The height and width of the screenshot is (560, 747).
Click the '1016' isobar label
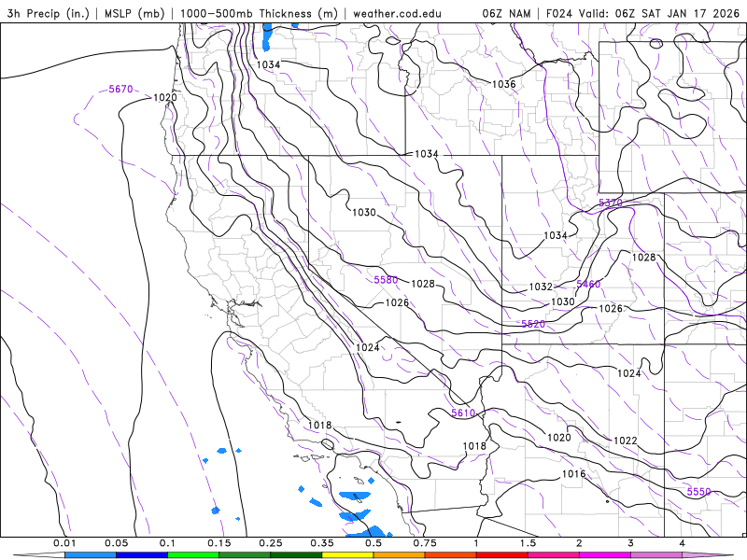pos(573,474)
